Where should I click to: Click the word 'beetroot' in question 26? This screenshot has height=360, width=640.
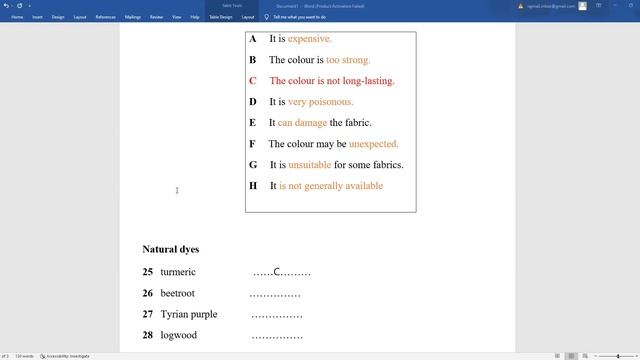pyautogui.click(x=178, y=293)
